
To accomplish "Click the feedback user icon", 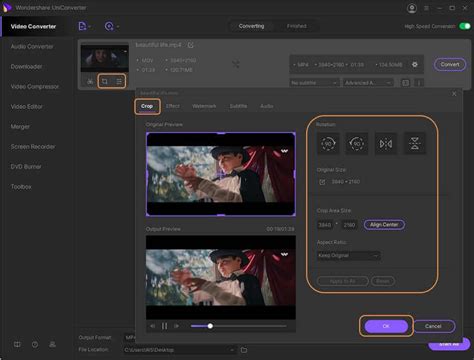I will [x=52, y=344].
